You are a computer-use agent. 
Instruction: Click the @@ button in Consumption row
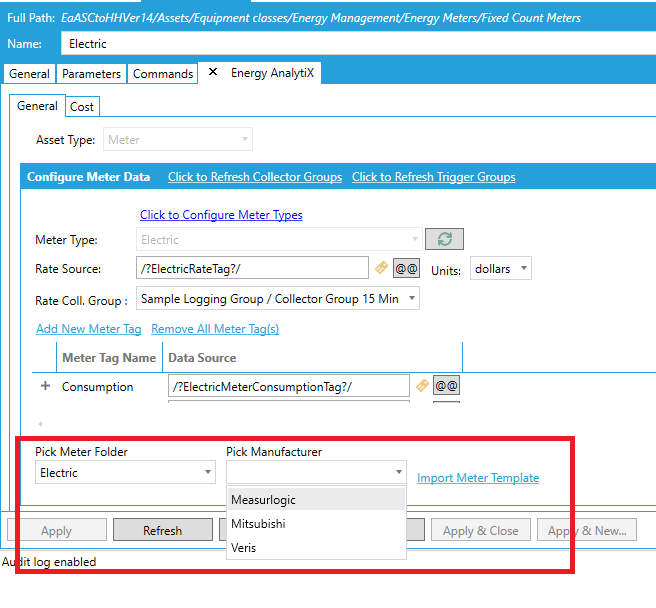[x=446, y=386]
